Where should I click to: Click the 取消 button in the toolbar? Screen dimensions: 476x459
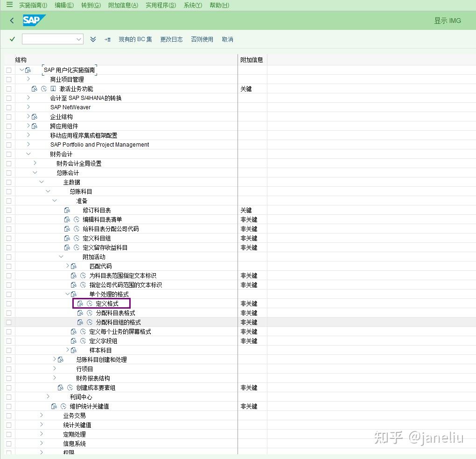[x=227, y=39]
